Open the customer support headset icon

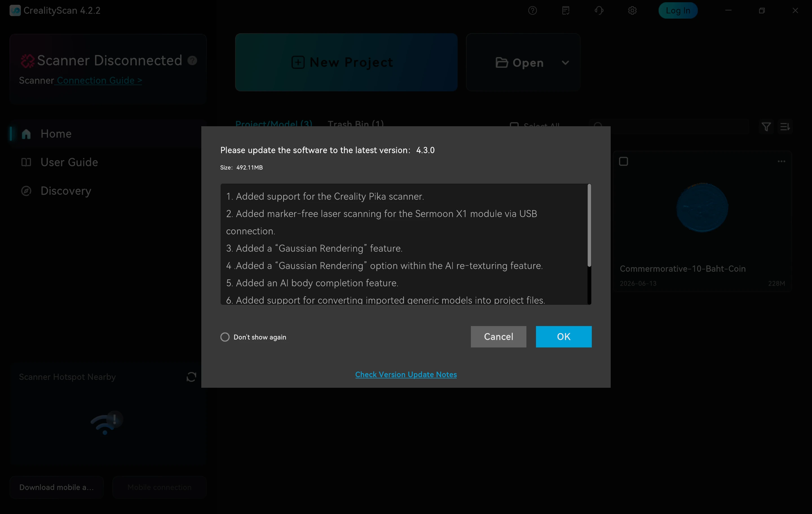(599, 10)
